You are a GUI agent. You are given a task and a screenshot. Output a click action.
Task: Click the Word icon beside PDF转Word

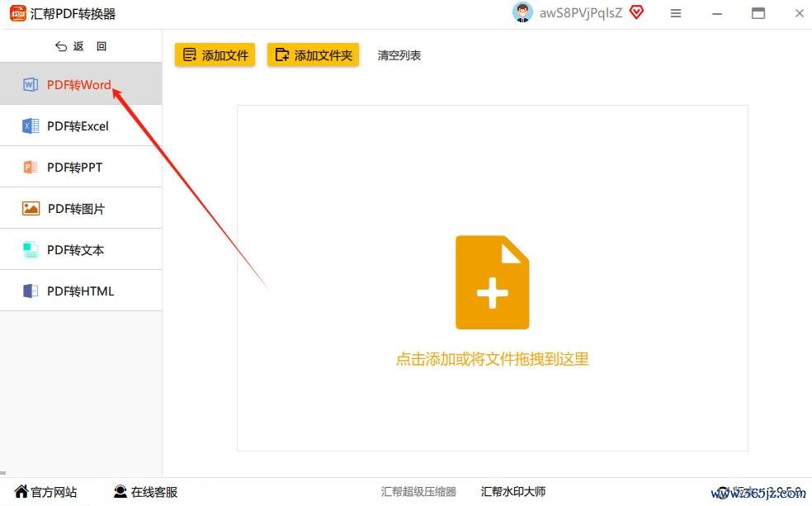(x=31, y=84)
